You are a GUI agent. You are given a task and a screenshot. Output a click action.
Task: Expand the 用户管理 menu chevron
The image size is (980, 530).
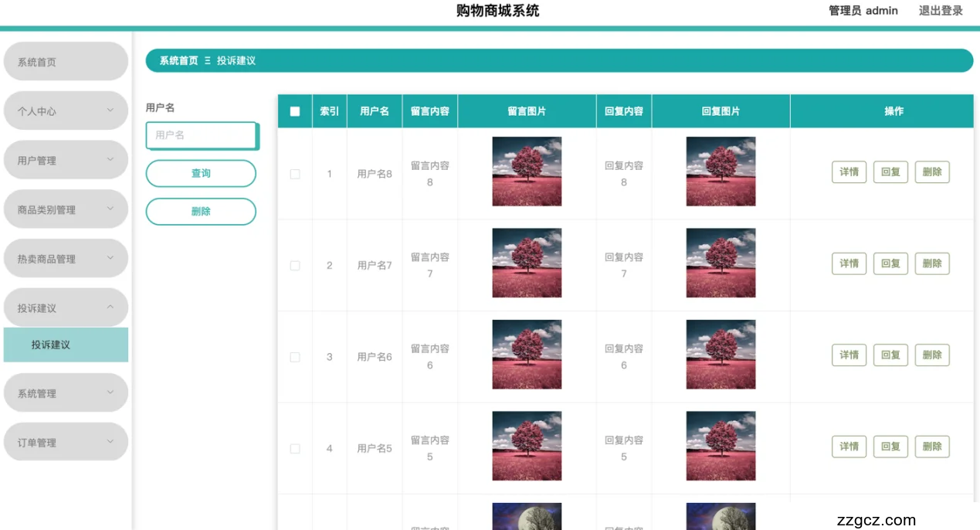click(110, 160)
